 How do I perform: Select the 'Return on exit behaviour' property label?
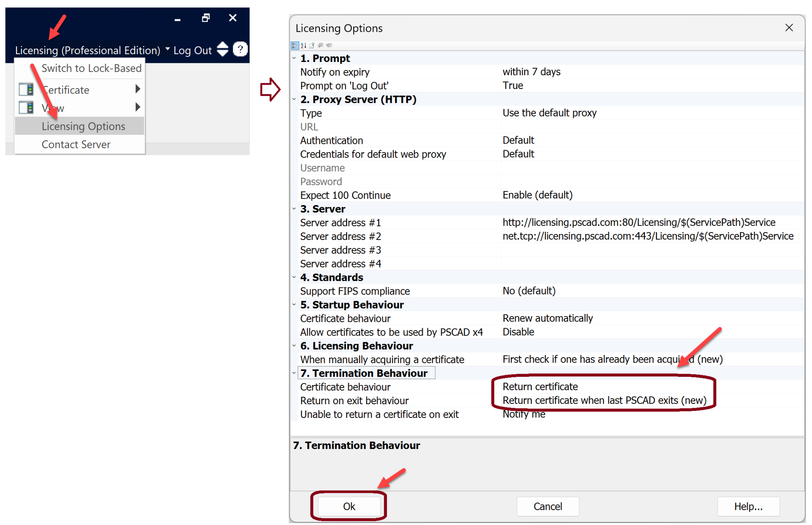point(354,401)
